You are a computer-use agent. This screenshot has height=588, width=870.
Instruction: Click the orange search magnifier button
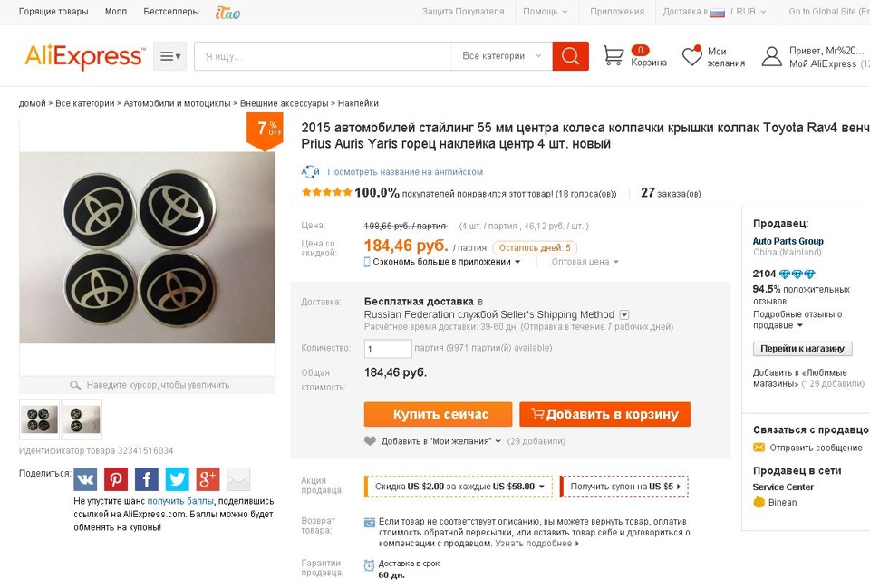point(570,56)
